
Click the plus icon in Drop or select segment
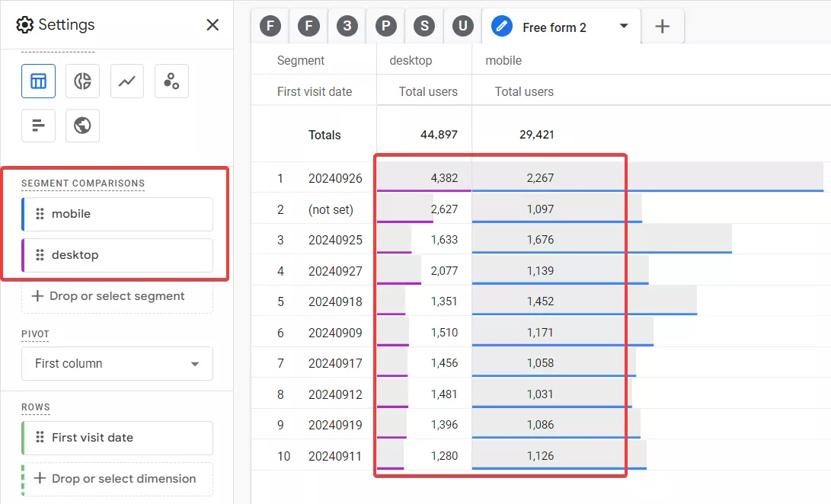37,295
